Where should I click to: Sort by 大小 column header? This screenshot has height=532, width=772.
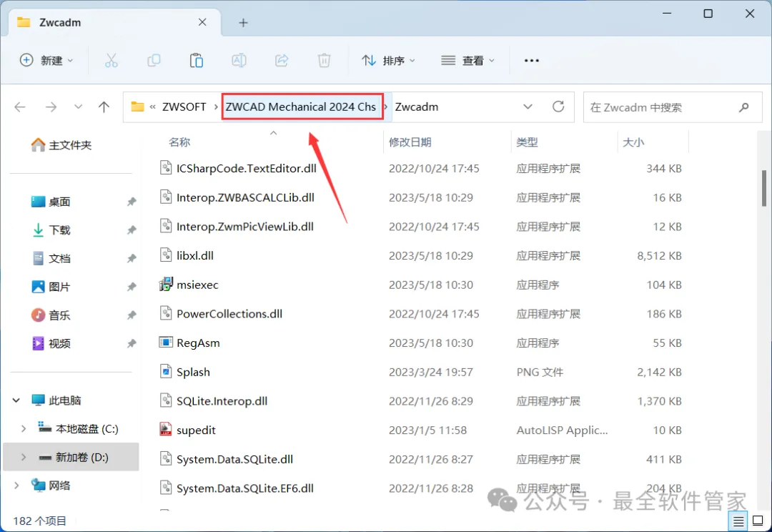633,142
